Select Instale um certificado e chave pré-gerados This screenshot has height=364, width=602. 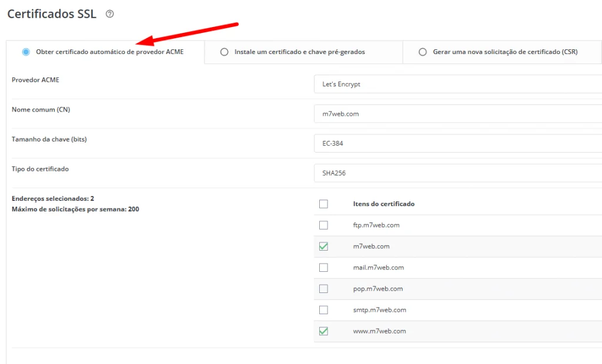224,52
